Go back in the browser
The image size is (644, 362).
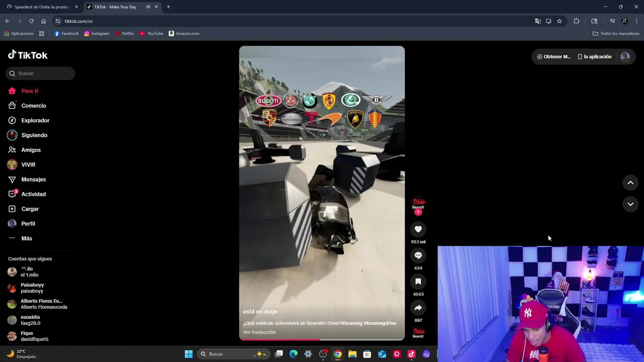click(7, 21)
